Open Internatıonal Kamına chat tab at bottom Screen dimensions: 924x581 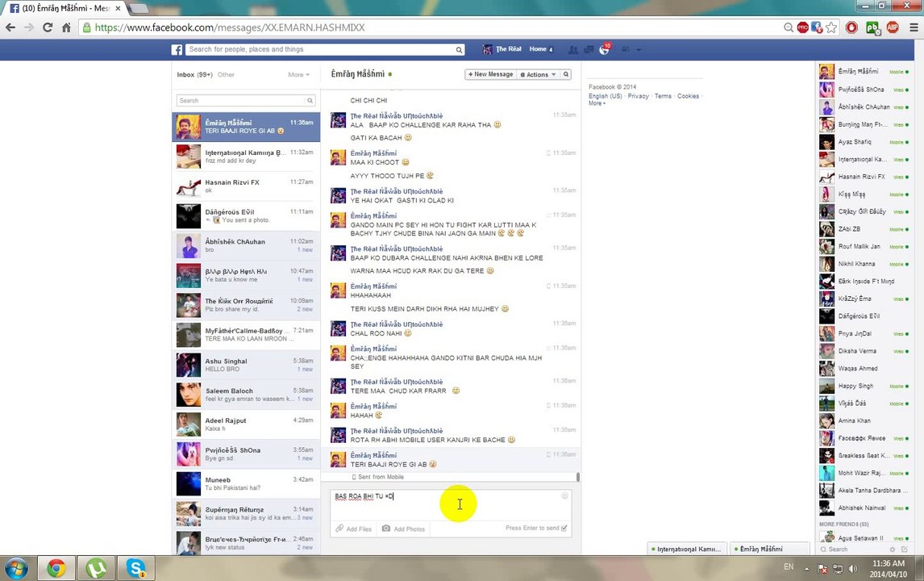coord(686,549)
